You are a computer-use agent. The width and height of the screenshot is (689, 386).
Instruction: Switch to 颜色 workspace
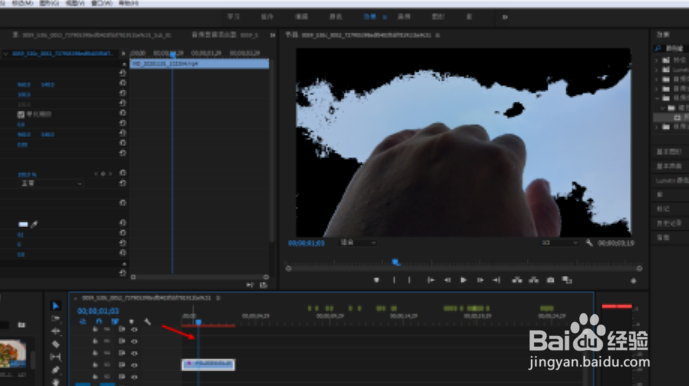tap(336, 17)
